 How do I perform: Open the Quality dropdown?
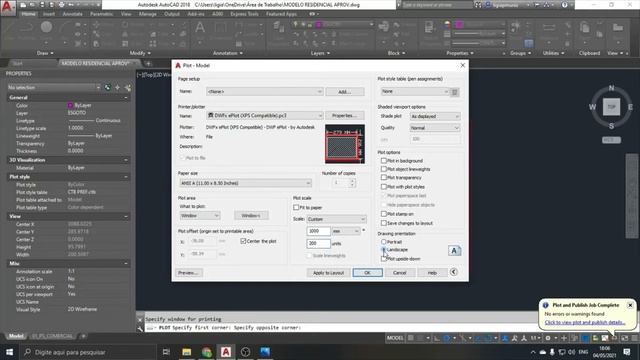[x=435, y=128]
